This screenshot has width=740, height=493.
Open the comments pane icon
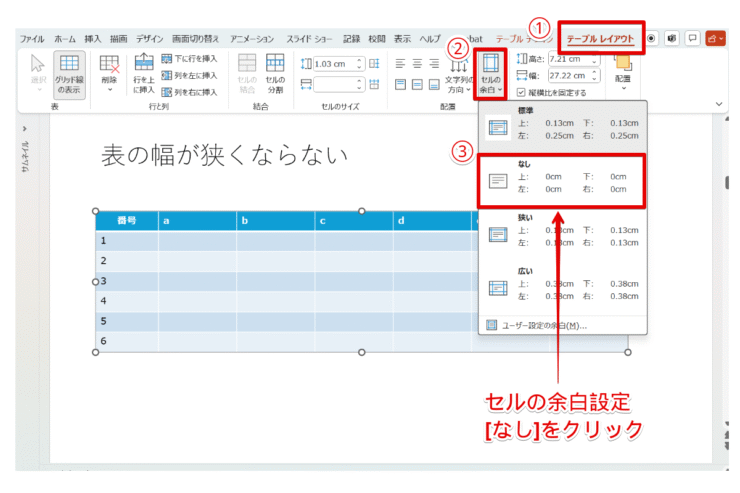point(692,39)
